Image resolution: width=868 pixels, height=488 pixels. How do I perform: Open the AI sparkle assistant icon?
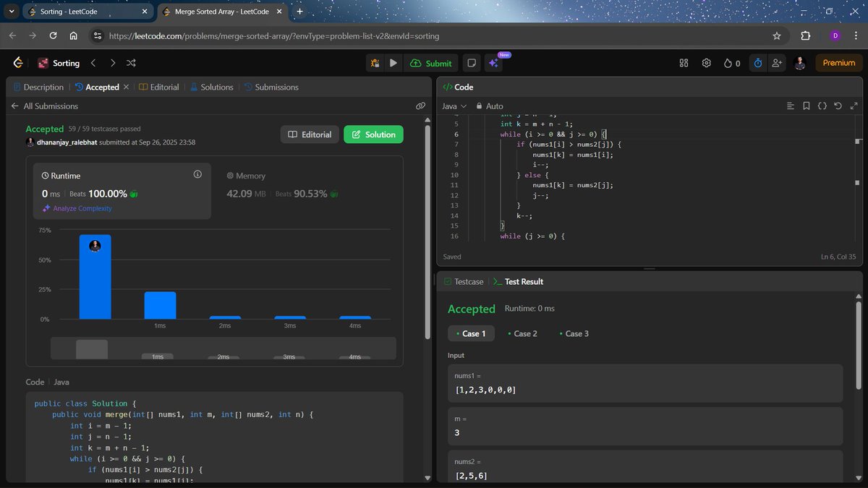(x=493, y=63)
